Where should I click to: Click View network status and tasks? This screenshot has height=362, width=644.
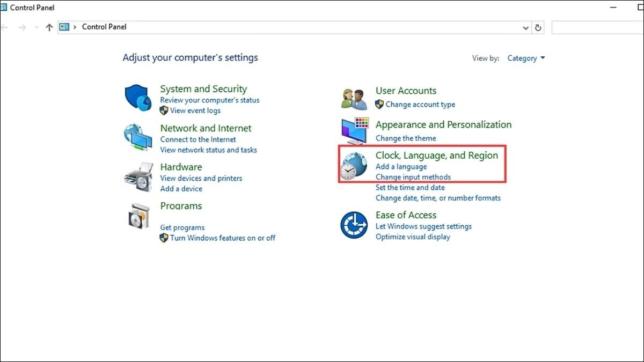[209, 150]
